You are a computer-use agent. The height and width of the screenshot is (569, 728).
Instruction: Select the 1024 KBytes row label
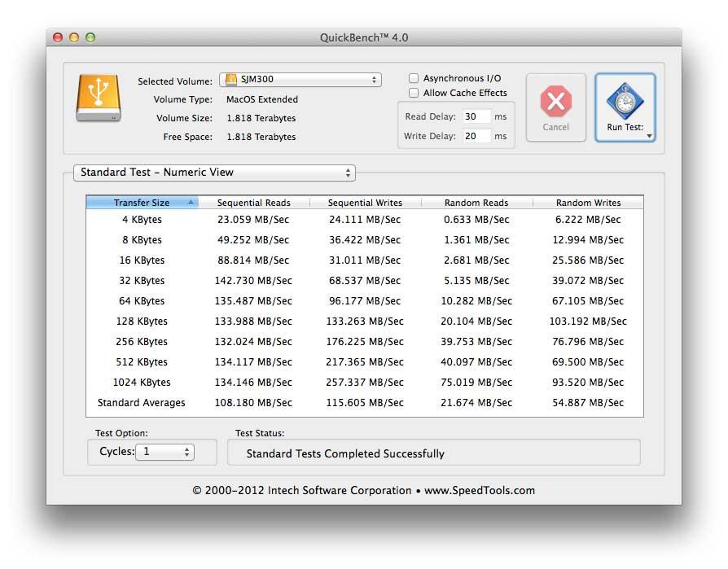click(142, 383)
